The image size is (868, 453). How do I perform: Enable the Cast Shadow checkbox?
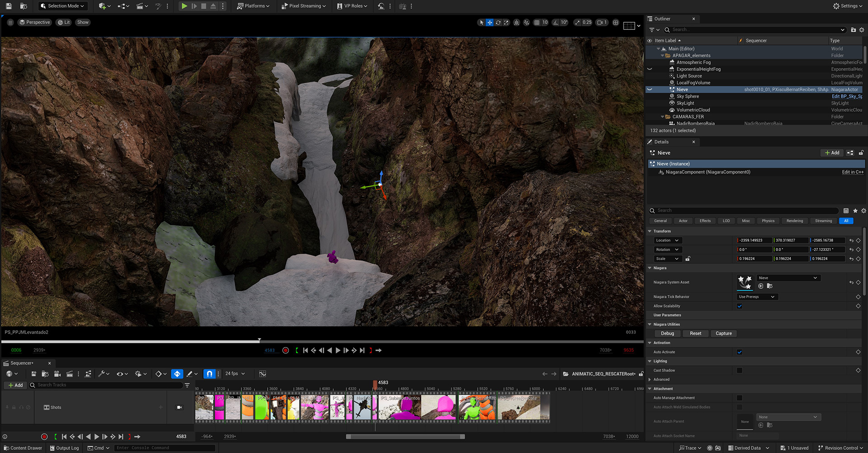(x=740, y=370)
